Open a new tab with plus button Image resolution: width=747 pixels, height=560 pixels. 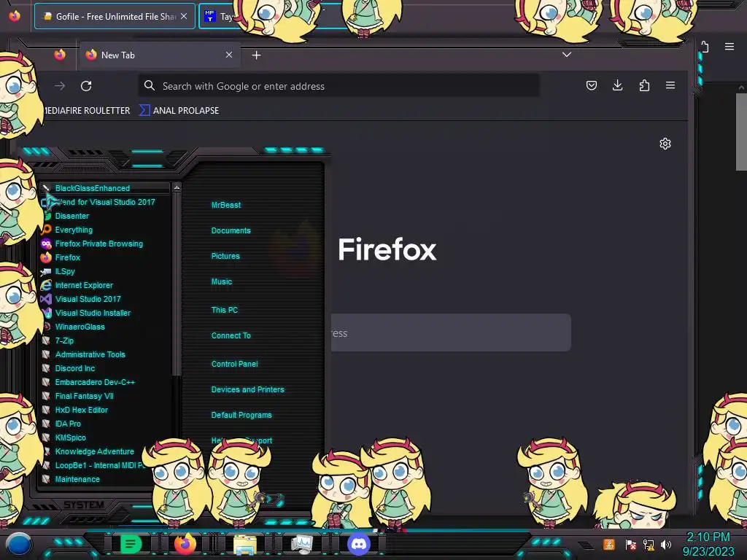click(256, 55)
